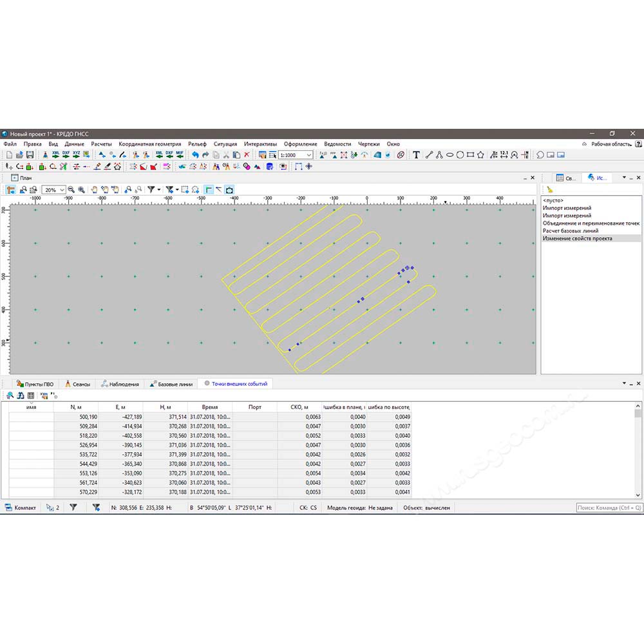Open the Расчеты menu
Viewport: 644px width, 644px height.
point(101,144)
